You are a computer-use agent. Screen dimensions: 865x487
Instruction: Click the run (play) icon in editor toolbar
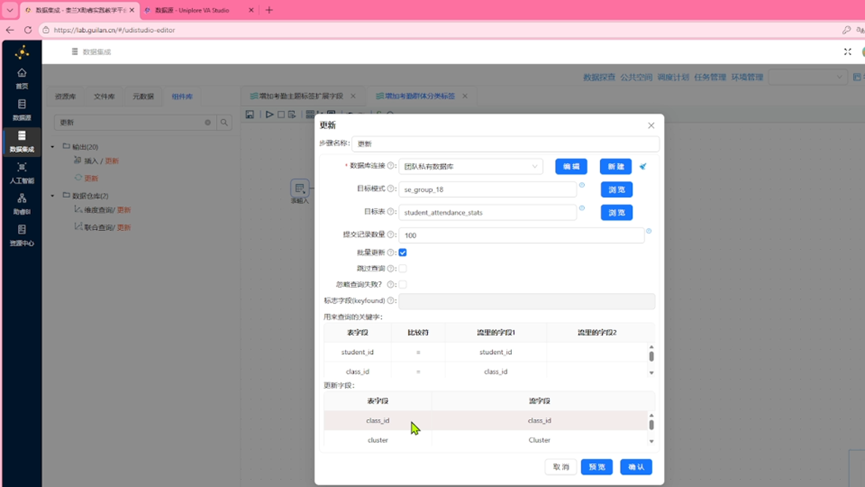(269, 114)
